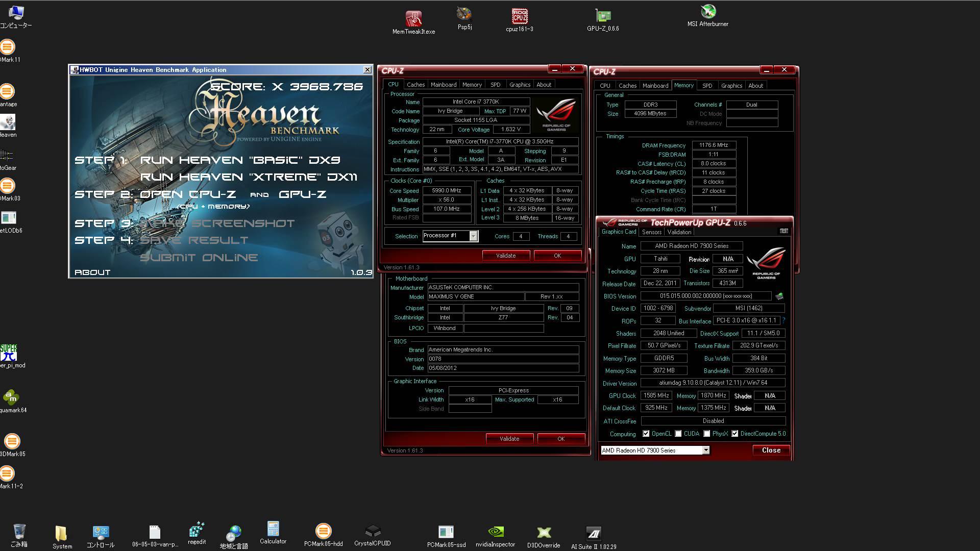Open the Graphics Card tab in GPU-Z
This screenshot has width=980, height=551.
(x=619, y=232)
